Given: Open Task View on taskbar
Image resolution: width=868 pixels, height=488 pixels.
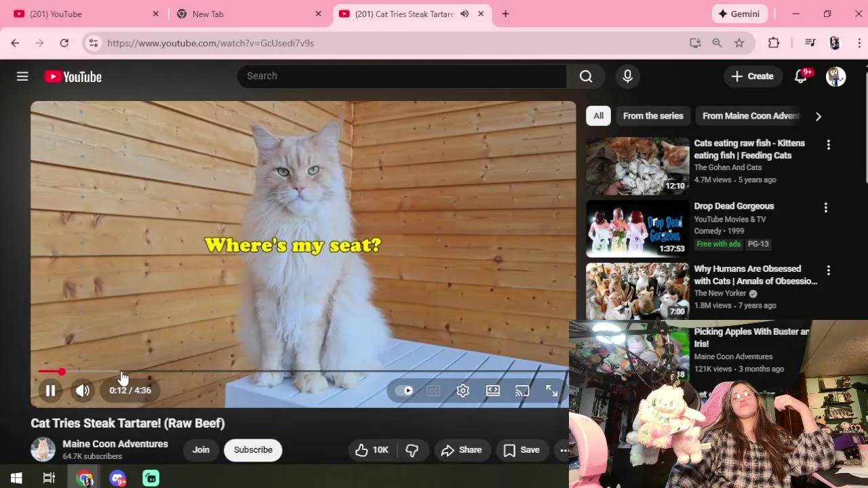Looking at the screenshot, I should pos(49,479).
